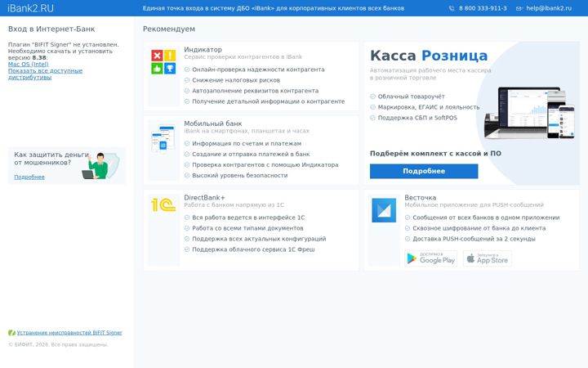This screenshot has height=368, width=588.
Task: Click the Касса Розница banner title
Action: (x=429, y=56)
